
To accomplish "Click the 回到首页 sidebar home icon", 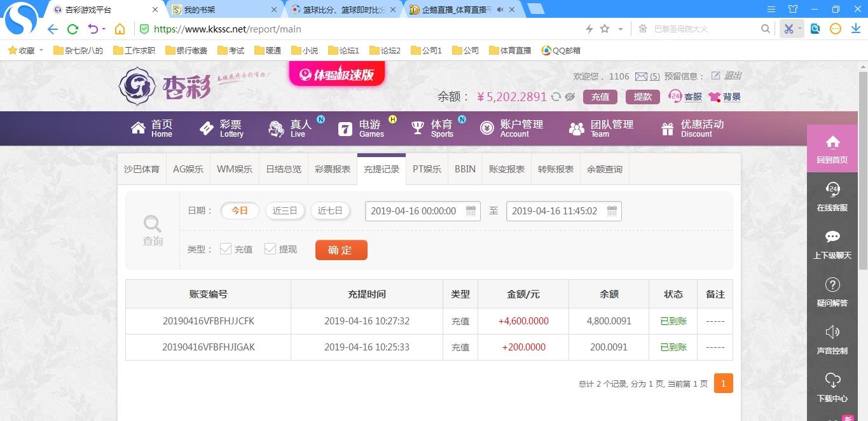I will pos(832,149).
